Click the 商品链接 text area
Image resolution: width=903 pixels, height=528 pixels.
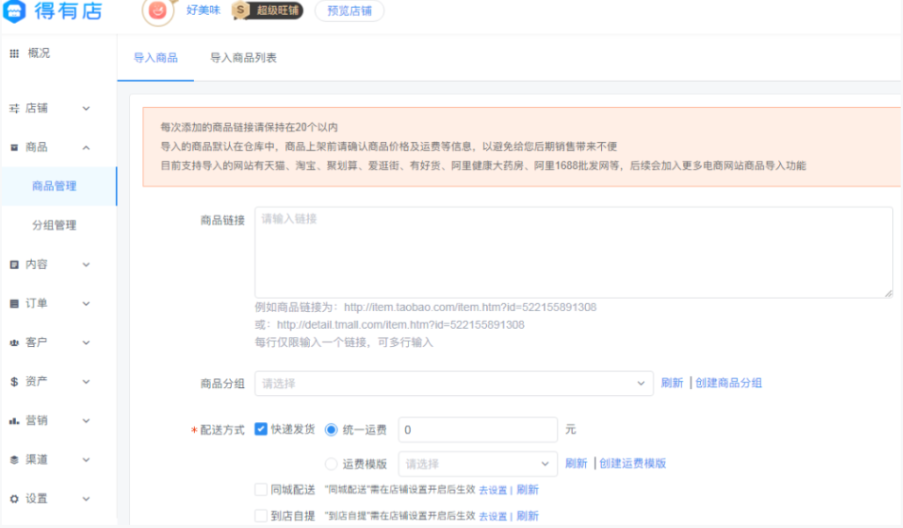573,252
